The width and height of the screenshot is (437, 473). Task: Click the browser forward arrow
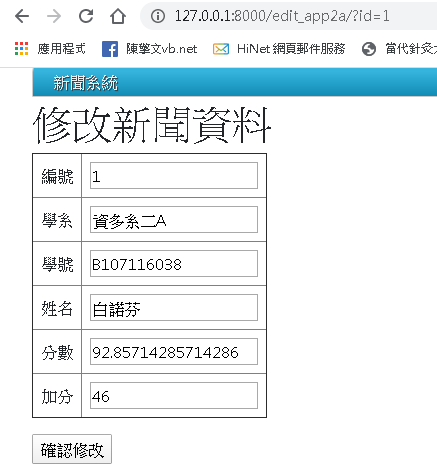click(x=54, y=16)
